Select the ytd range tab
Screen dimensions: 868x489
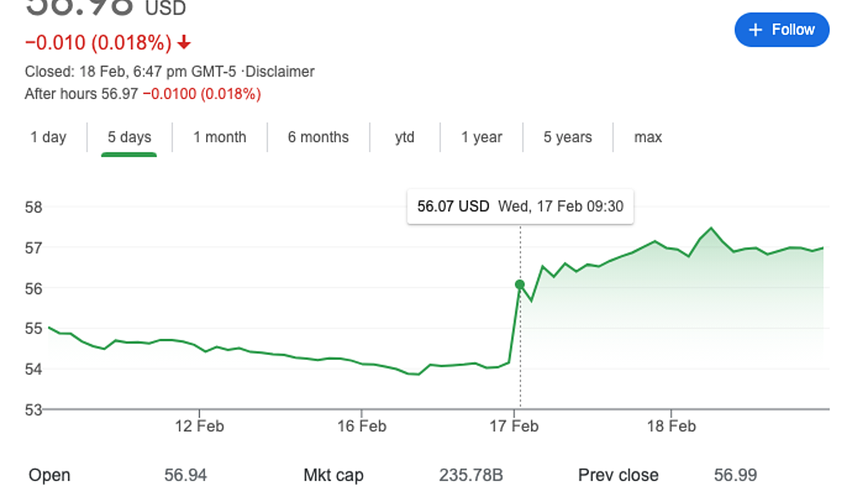point(404,137)
